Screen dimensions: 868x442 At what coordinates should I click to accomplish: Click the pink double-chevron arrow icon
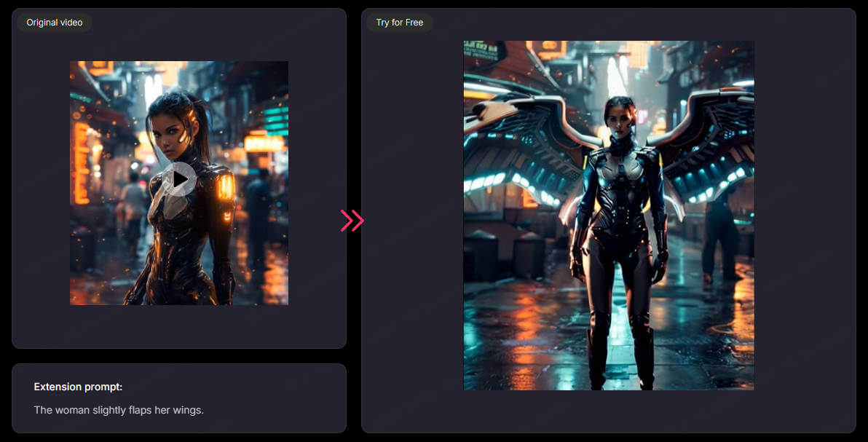click(x=352, y=220)
